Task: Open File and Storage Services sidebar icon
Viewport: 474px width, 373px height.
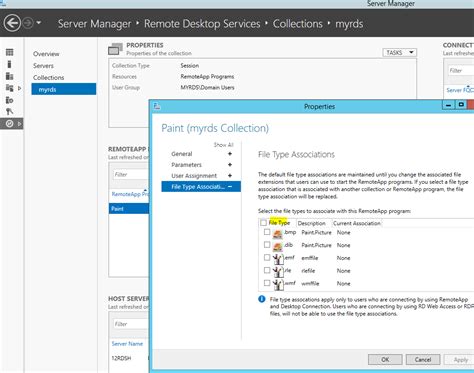Action: point(10,88)
